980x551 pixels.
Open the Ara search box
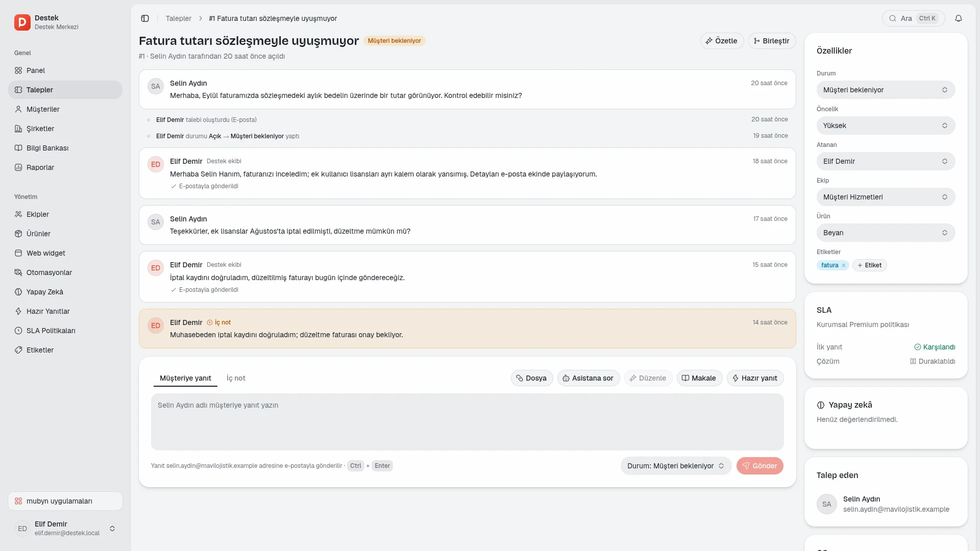tap(913, 18)
